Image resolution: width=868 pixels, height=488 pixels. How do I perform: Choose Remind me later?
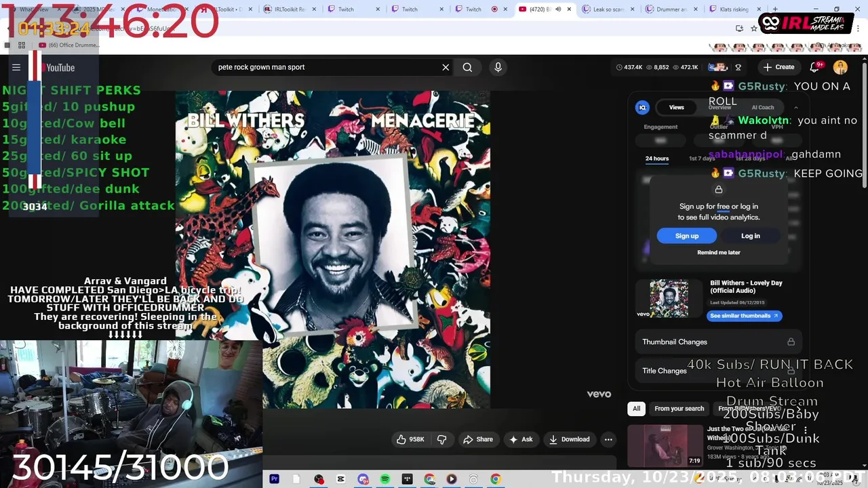(719, 252)
